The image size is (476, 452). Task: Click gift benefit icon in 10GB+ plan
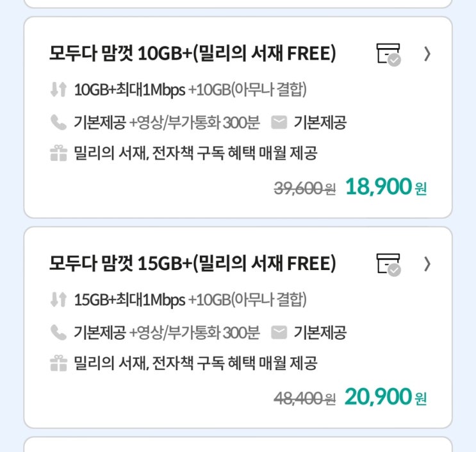click(58, 153)
